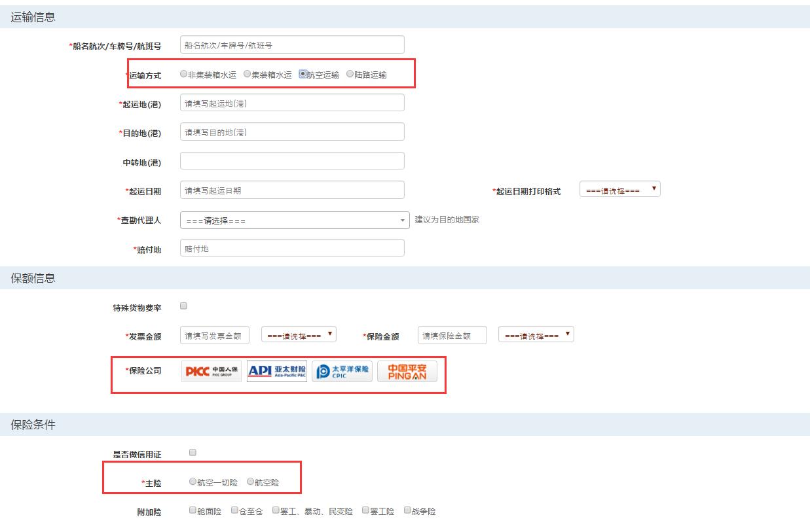The height and width of the screenshot is (532, 810).
Task: Click the 目的地(港) text box
Action: (292, 132)
